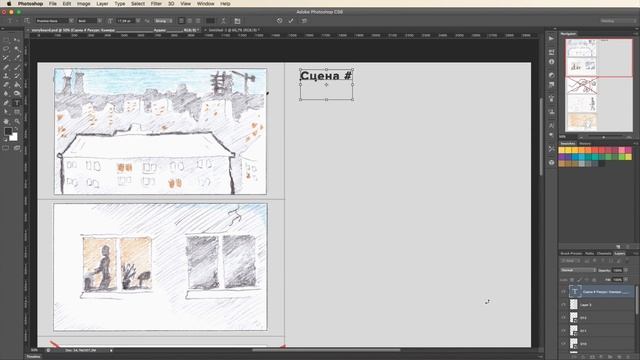Select the Blur tool
The height and width of the screenshot is (360, 640).
[x=6, y=94]
